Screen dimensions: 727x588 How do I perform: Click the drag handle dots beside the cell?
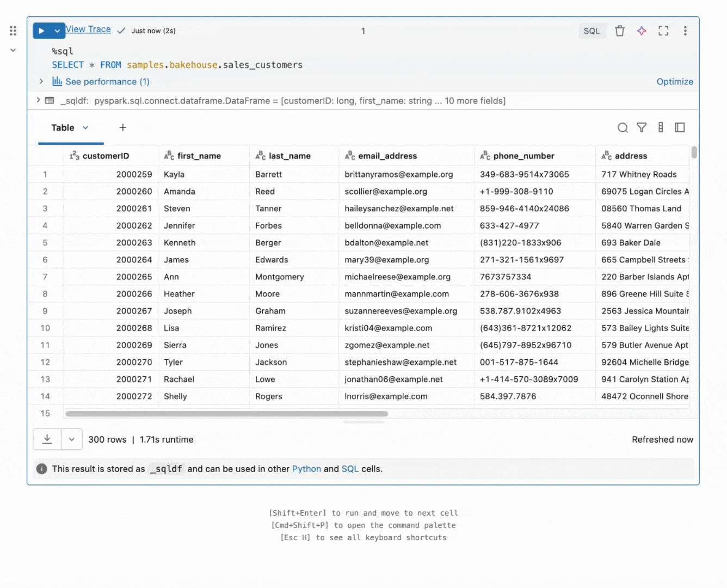13,30
